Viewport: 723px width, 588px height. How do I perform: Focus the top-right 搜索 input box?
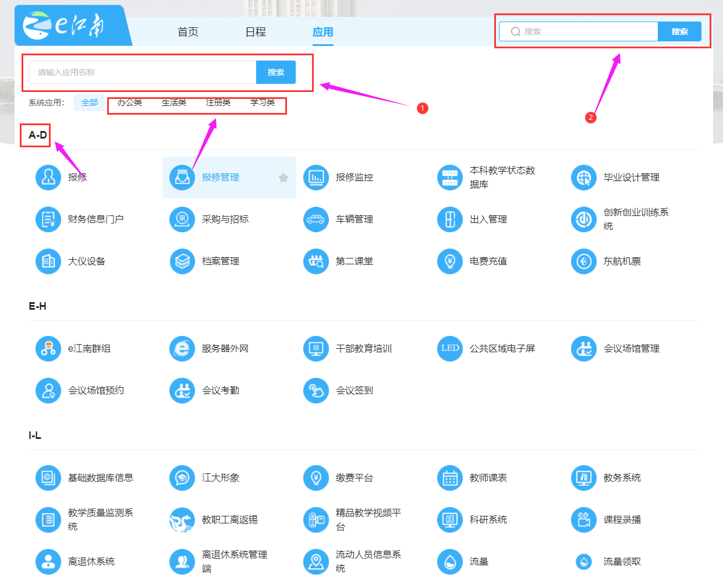(x=579, y=31)
